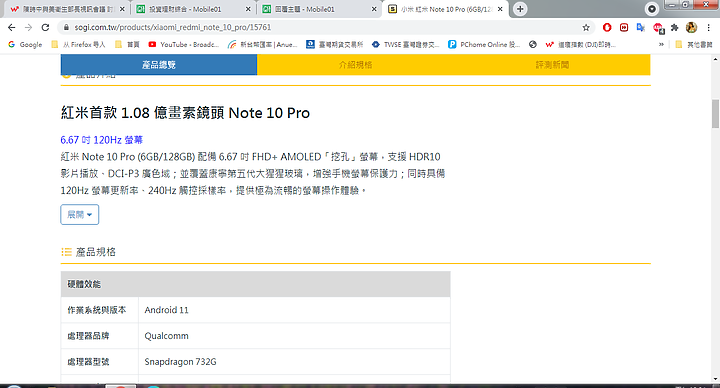The image size is (720, 388).
Task: Go forward to the next page
Action: pyautogui.click(x=28, y=28)
